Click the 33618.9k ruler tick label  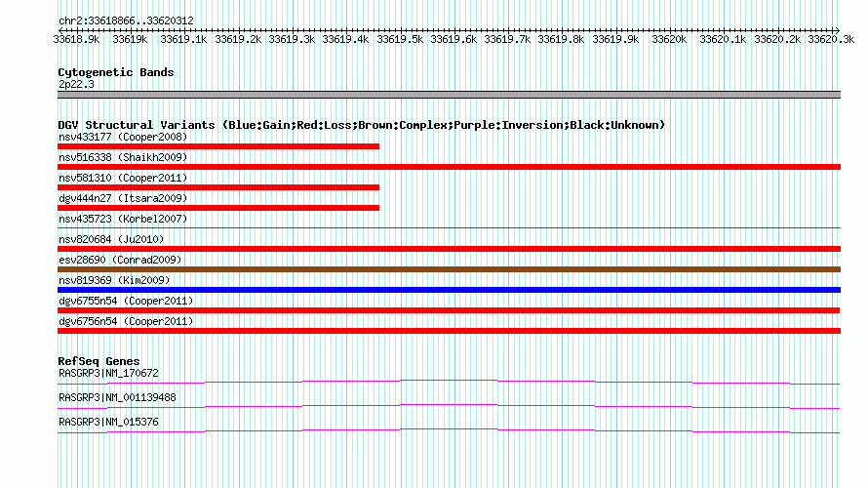[76, 39]
